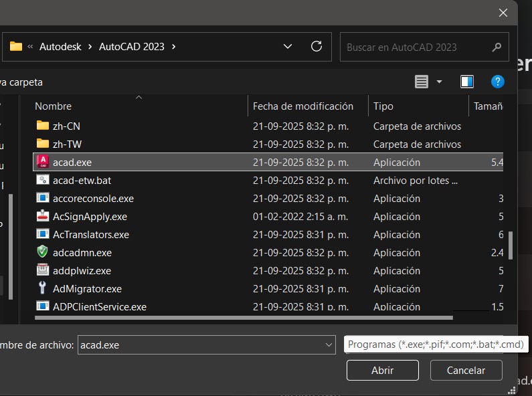Screen dimensions: 532x396
Task: Open the file name combo box dropdown
Action: click(329, 344)
